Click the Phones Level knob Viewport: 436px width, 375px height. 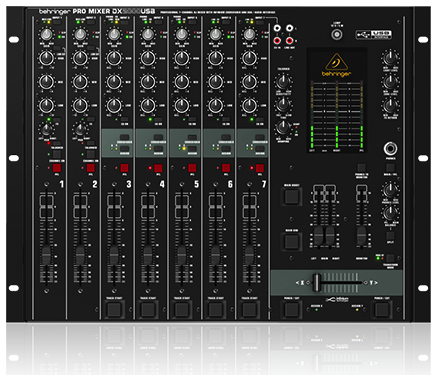[390, 190]
